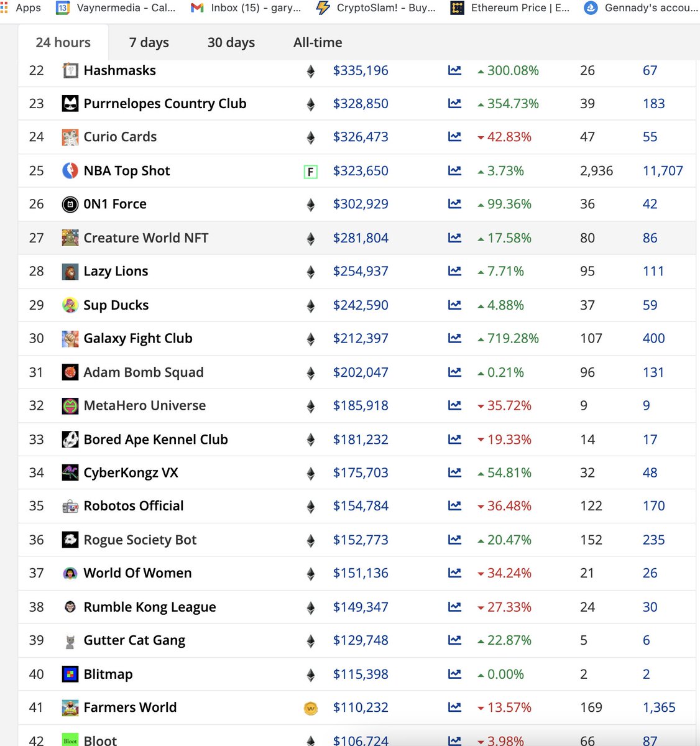Open the Farmers World collection link
Image resolution: width=700 pixels, height=746 pixels.
[x=130, y=707]
